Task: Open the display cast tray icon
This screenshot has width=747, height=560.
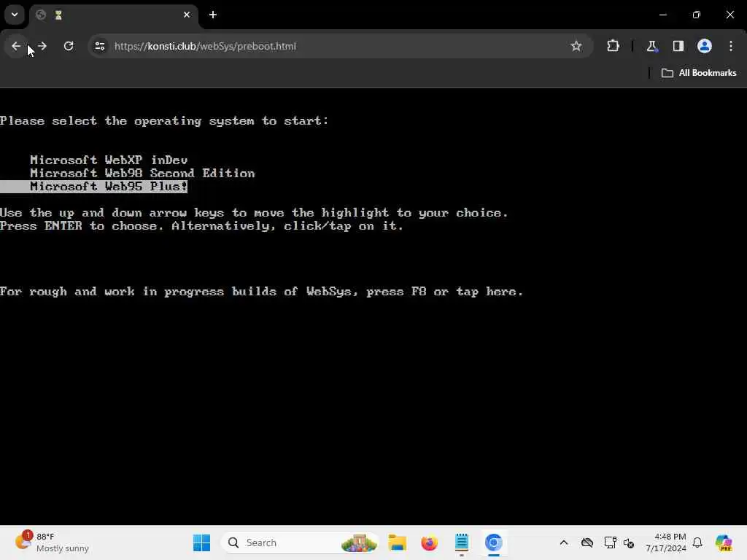Action: click(610, 542)
